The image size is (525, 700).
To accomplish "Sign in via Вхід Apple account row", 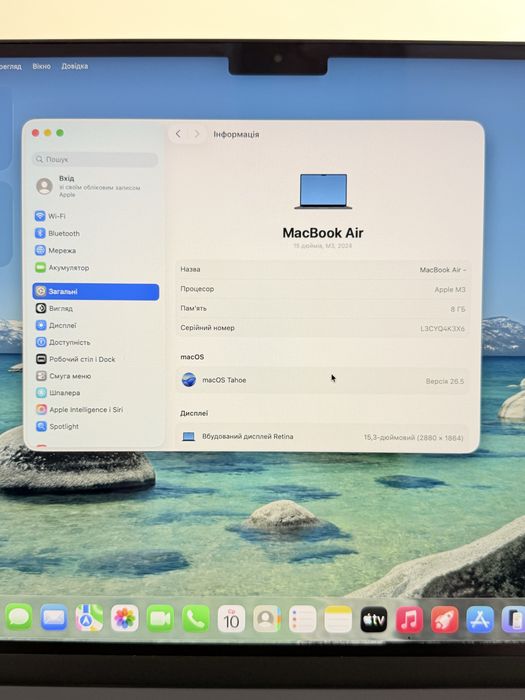I will click(x=95, y=186).
